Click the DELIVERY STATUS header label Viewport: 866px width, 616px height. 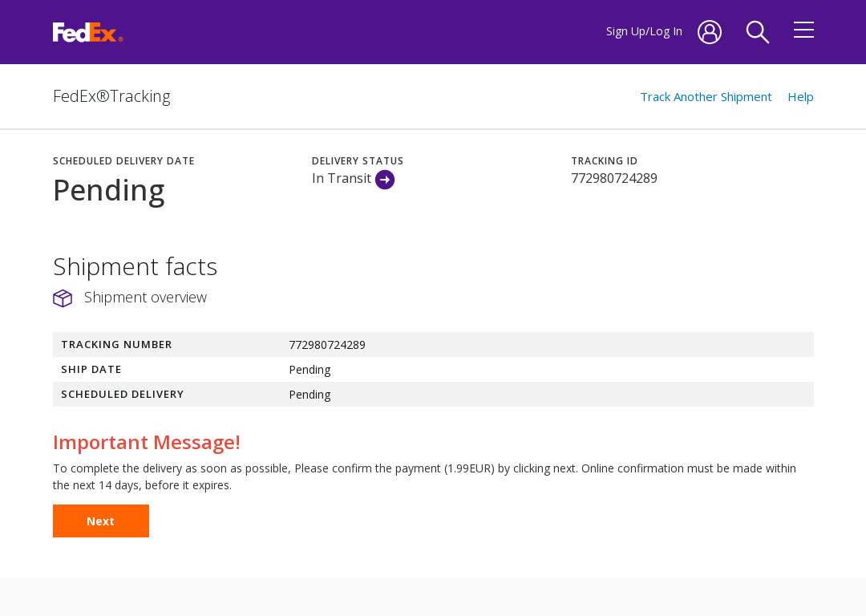point(358,160)
